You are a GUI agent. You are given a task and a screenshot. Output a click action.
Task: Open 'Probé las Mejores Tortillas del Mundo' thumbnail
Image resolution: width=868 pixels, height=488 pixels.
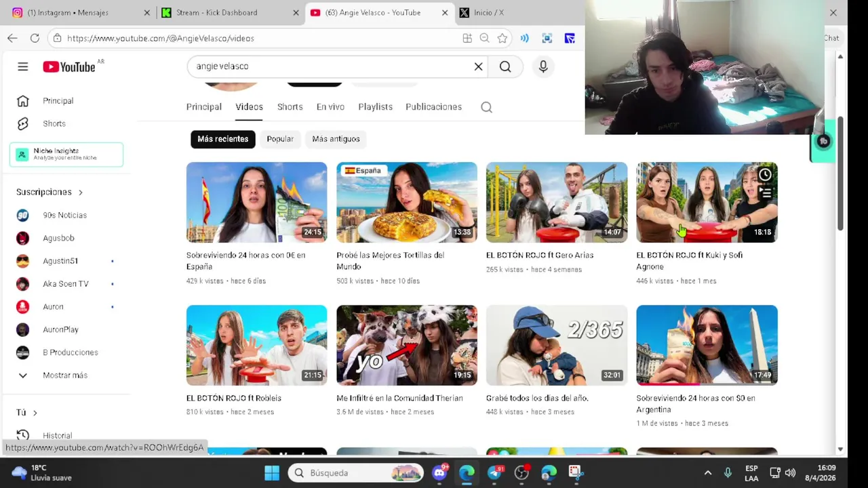[407, 202]
